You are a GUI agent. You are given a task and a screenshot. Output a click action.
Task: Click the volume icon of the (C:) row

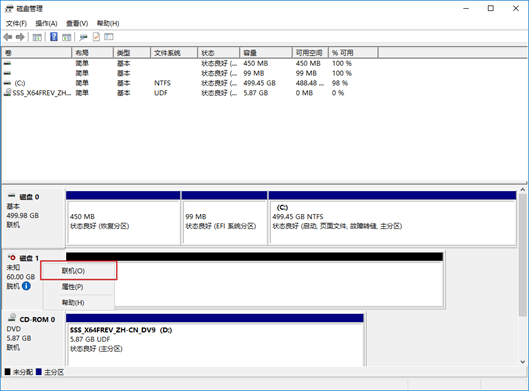[x=7, y=83]
